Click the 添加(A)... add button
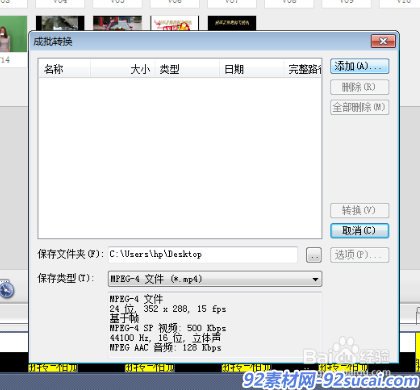420x390 pixels. click(x=359, y=66)
